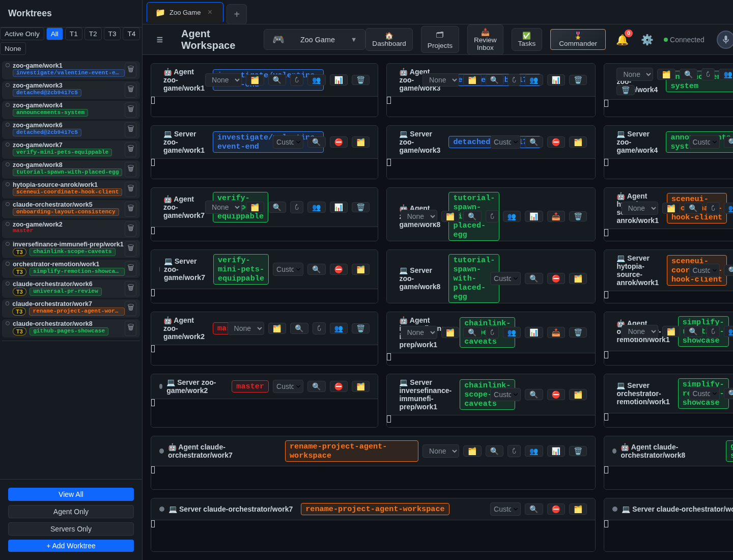The width and height of the screenshot is (733, 560).
Task: Click + Add Worktree
Action: [x=71, y=545]
